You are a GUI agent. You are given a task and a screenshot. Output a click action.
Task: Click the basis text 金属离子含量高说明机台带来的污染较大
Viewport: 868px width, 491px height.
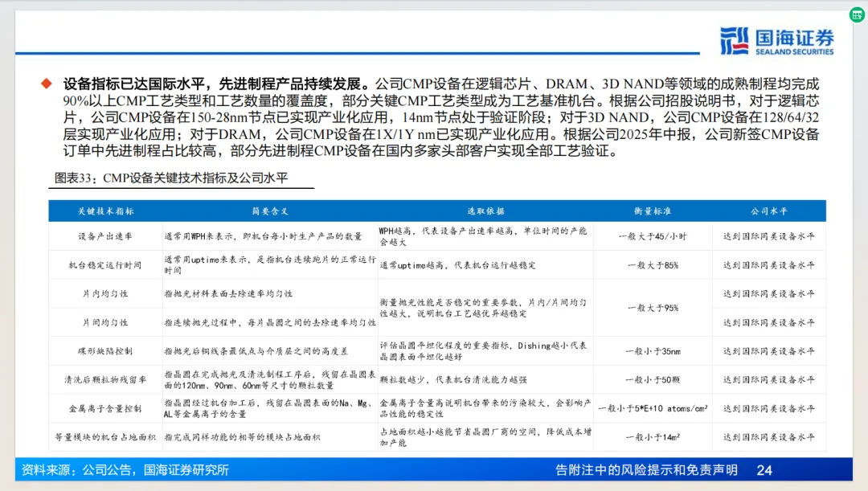485,408
